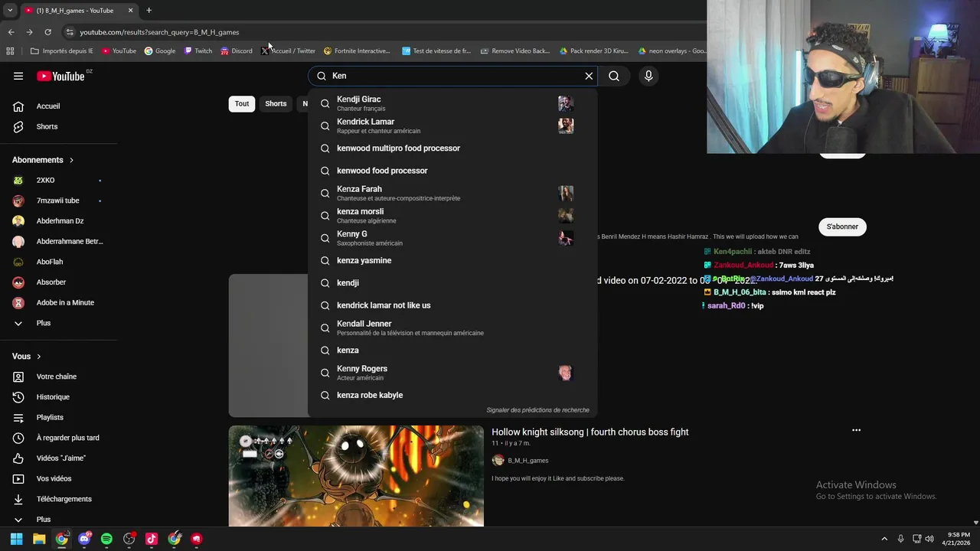Click the YouTube logo

point(61,76)
